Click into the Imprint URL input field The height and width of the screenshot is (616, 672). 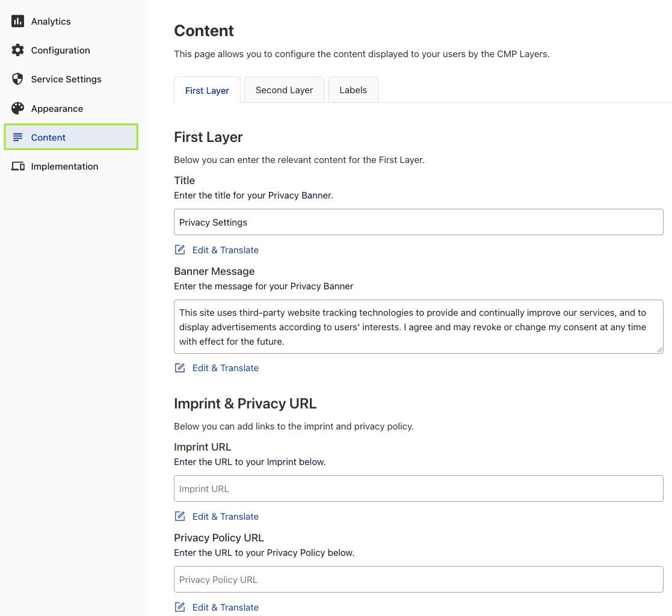click(418, 489)
